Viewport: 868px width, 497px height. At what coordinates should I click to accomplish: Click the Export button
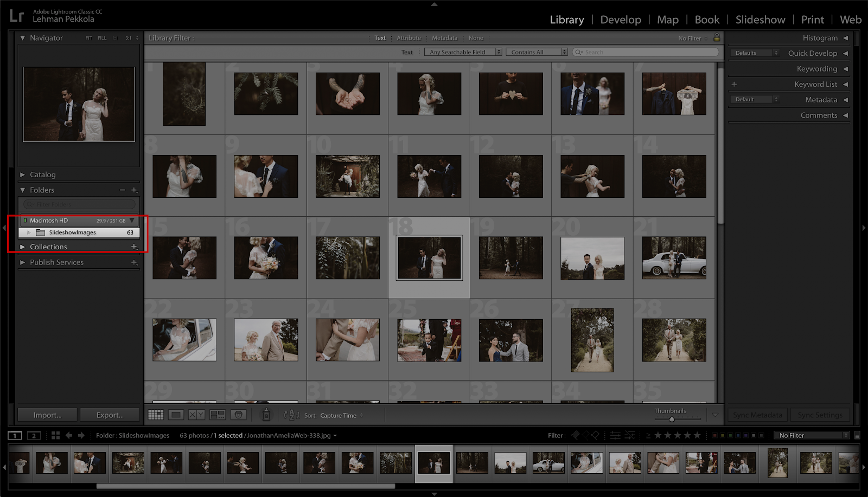coord(110,415)
